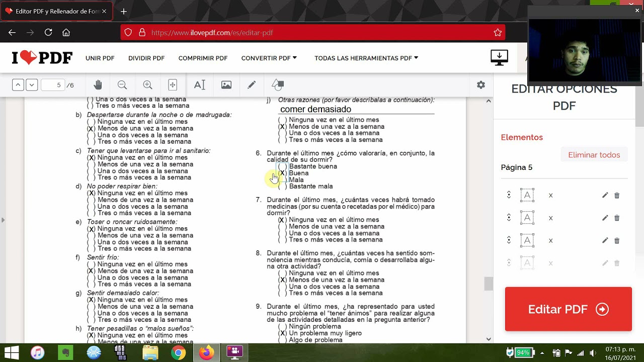Image resolution: width=644 pixels, height=362 pixels.
Task: Delete the first text element
Action: pos(617,195)
